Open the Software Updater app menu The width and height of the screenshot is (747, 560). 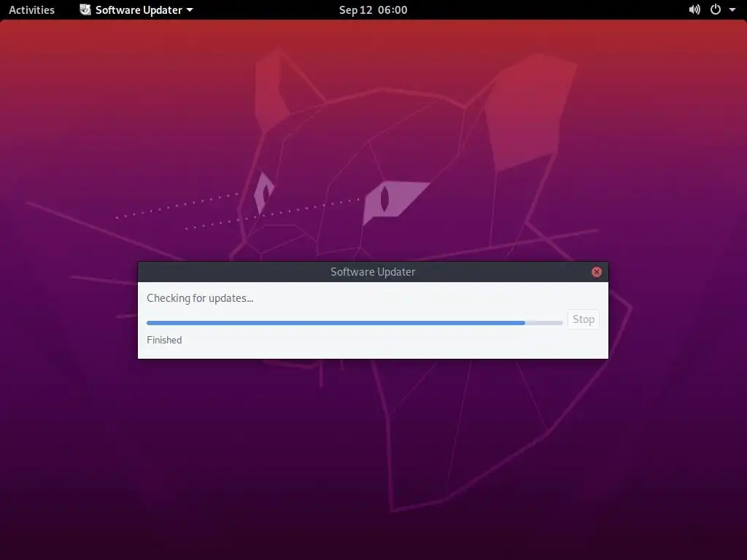pyautogui.click(x=136, y=9)
